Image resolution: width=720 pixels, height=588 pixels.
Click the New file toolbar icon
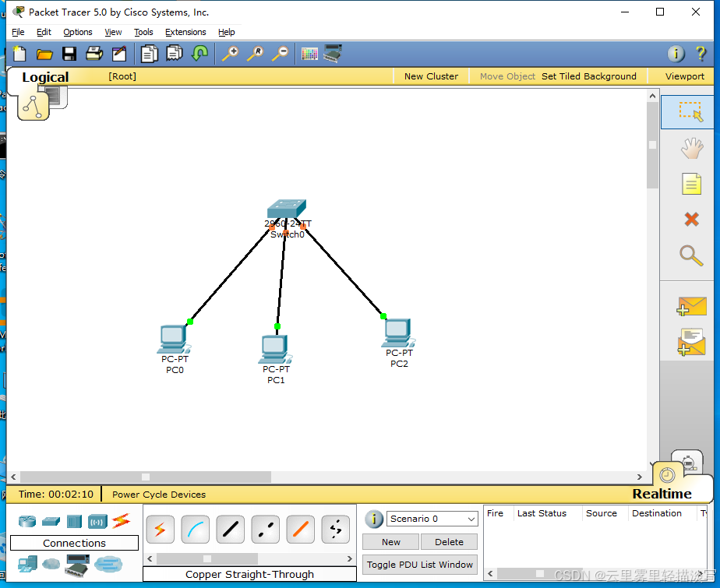click(19, 54)
